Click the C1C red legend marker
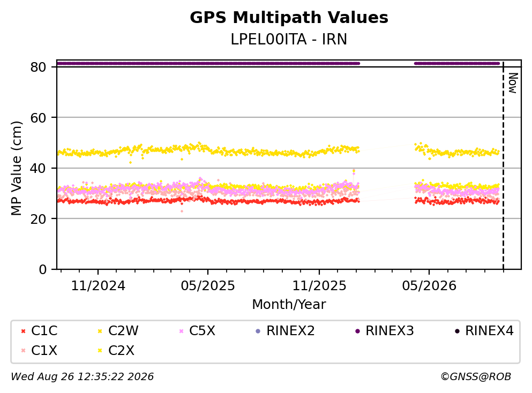 (x=23, y=331)
